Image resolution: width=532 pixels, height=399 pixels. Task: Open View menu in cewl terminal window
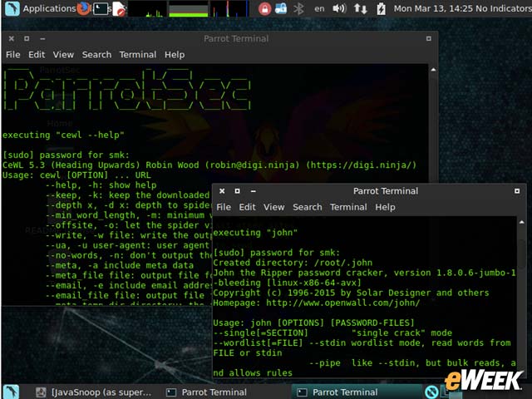(63, 55)
